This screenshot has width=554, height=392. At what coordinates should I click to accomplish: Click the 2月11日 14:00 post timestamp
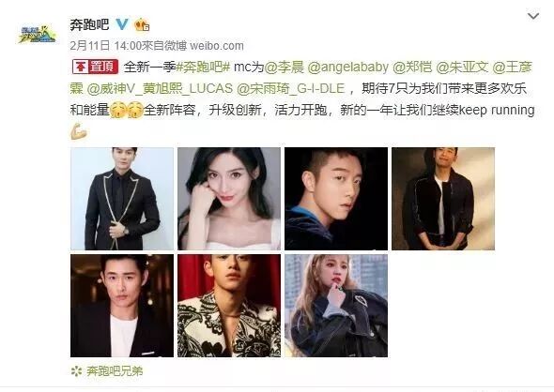[x=106, y=46]
